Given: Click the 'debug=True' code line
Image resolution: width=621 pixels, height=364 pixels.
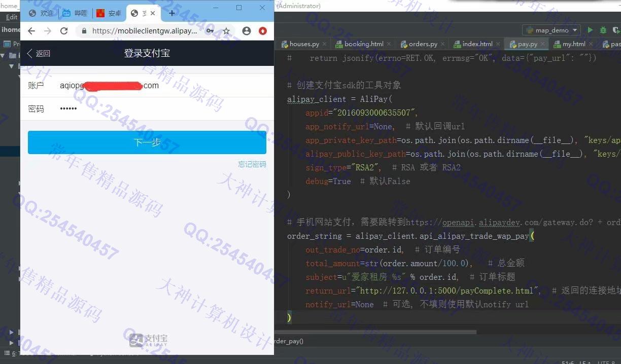Looking at the screenshot, I should tap(358, 181).
